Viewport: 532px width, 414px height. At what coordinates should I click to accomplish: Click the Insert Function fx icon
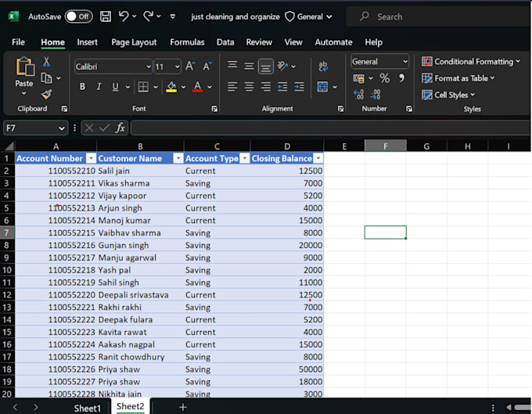[120, 128]
